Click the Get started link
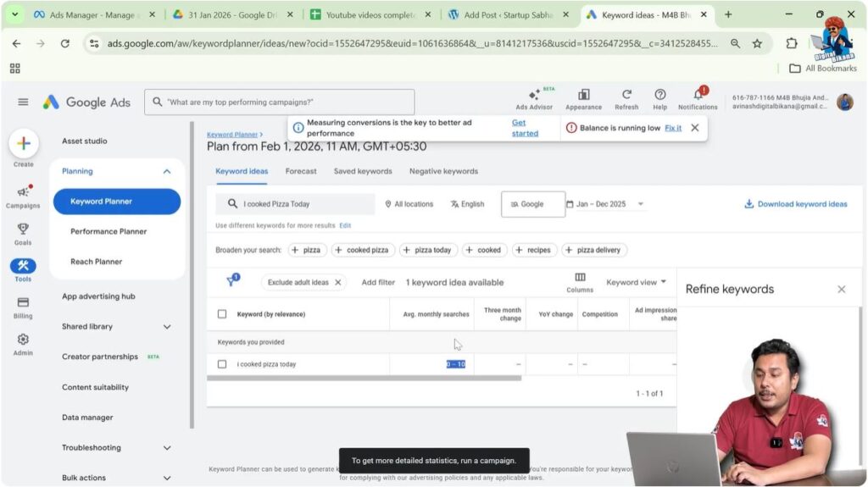The image size is (868, 487). (x=524, y=128)
